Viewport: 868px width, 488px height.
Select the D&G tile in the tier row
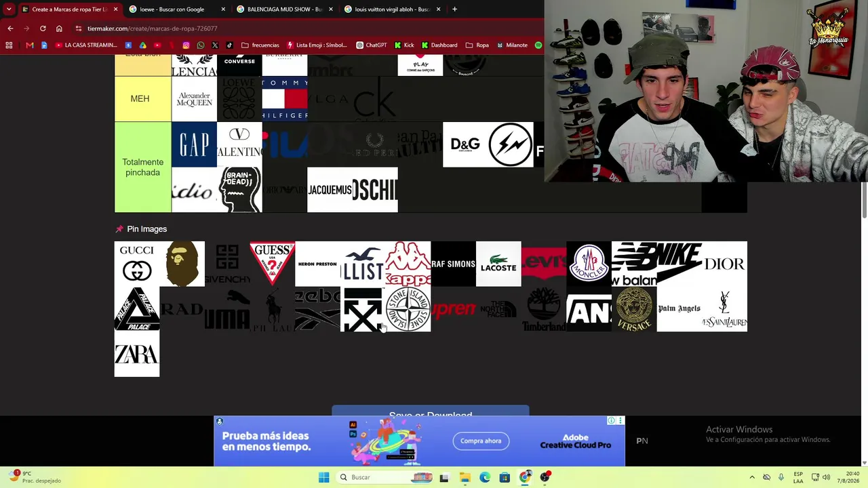pos(465,144)
